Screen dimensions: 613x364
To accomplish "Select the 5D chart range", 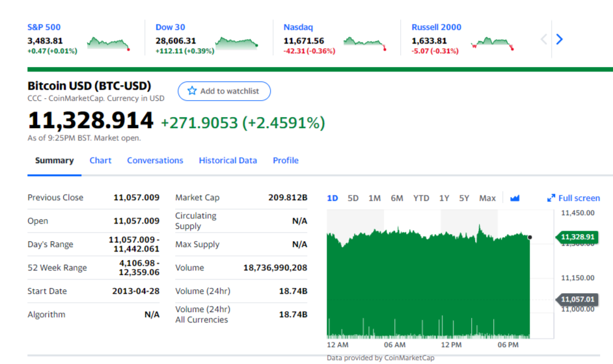I will coord(353,198).
